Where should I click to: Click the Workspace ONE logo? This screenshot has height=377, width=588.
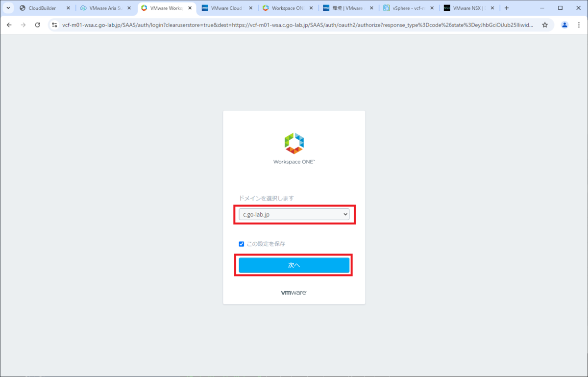coord(294,148)
